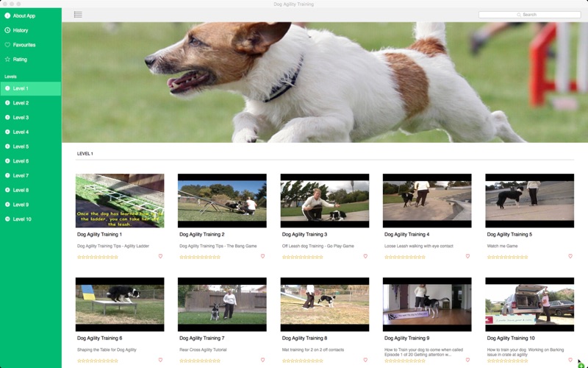Viewport: 588px width, 368px height.
Task: Favourite Dog Agility Training 3 with heart icon
Action: point(365,256)
